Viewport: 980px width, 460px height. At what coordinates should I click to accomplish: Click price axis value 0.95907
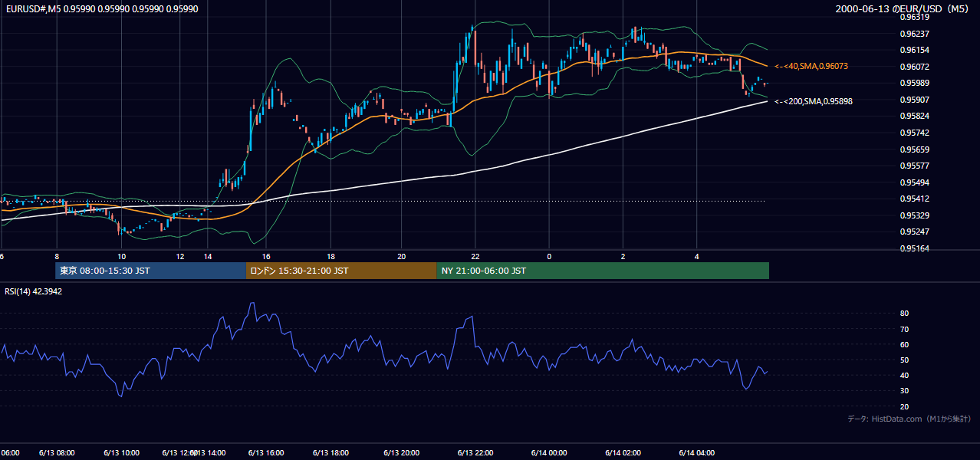click(x=915, y=100)
